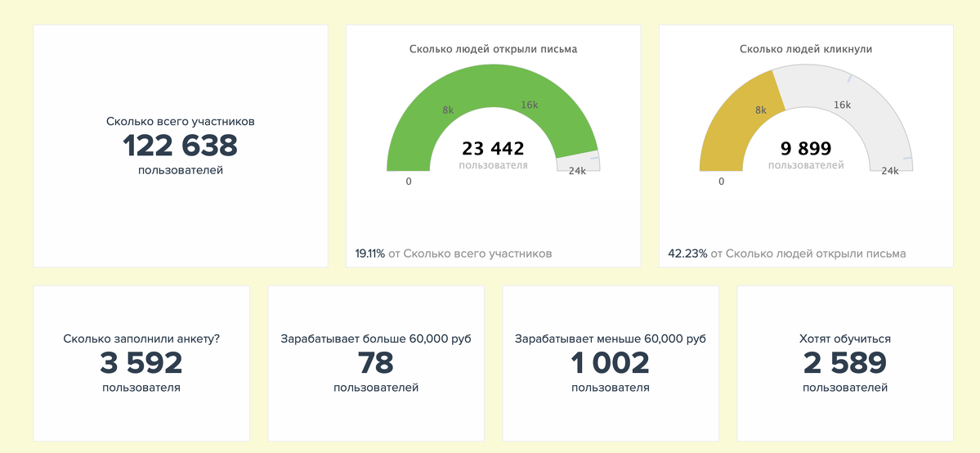This screenshot has height=453, width=980.
Task: Click the 24k tick label on green gauge
Action: coord(577,171)
